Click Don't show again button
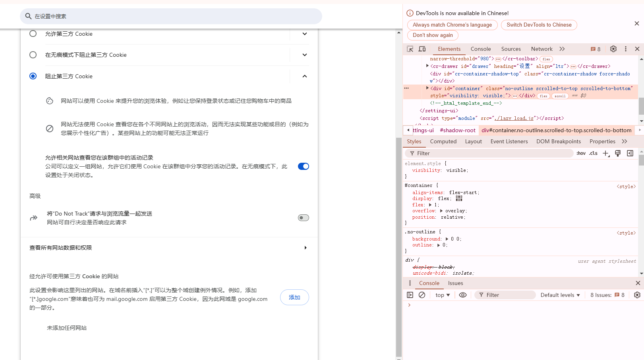This screenshot has width=644, height=360. point(433,35)
